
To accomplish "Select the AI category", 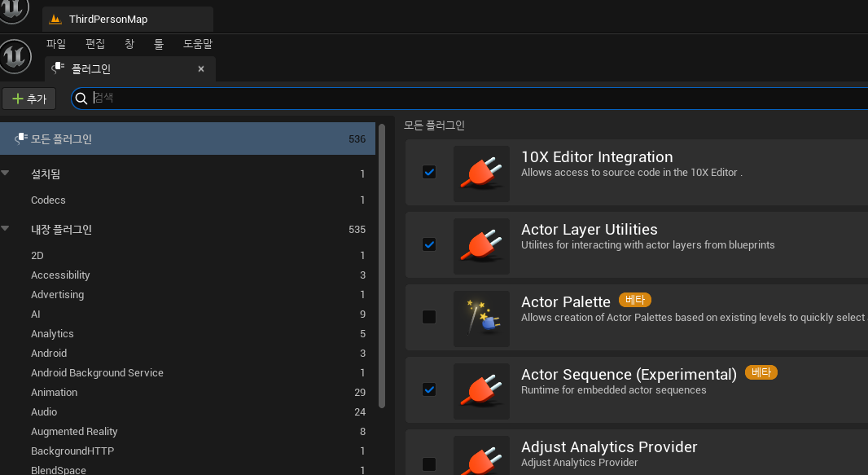I will 187,314.
